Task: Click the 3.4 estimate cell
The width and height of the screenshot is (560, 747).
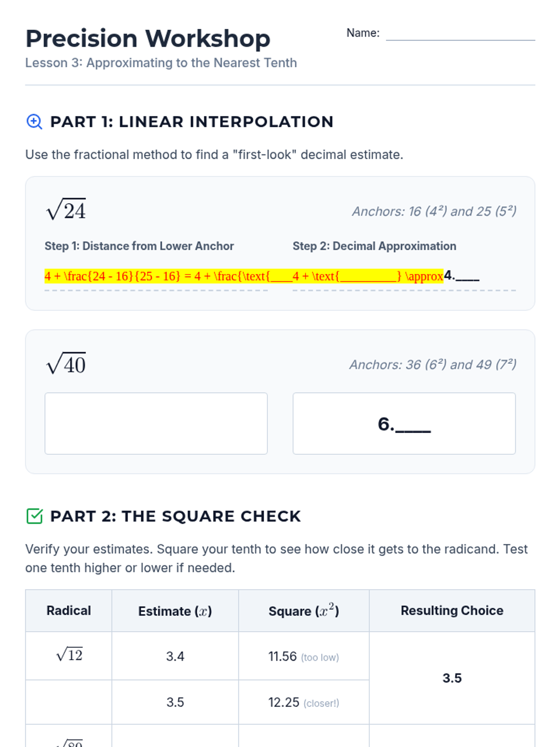Action: [x=175, y=656]
